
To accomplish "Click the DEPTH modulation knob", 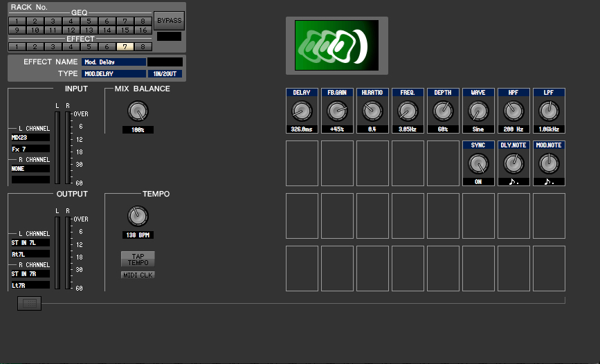I will click(443, 111).
